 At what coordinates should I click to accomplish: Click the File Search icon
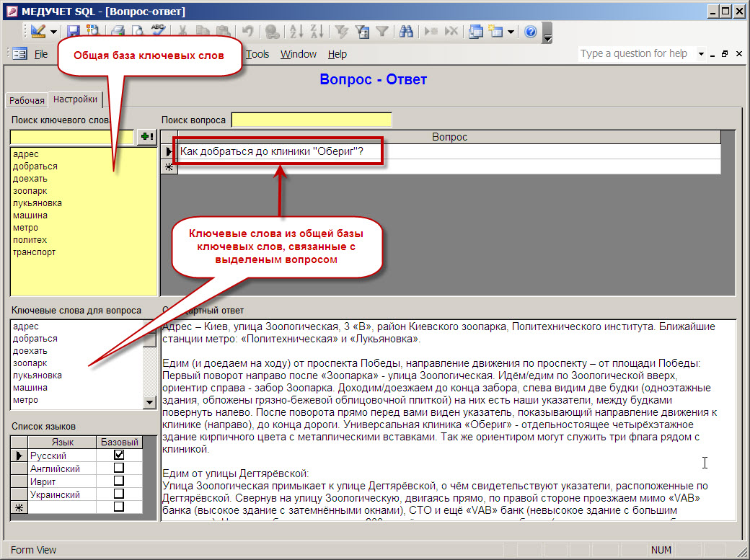click(92, 32)
